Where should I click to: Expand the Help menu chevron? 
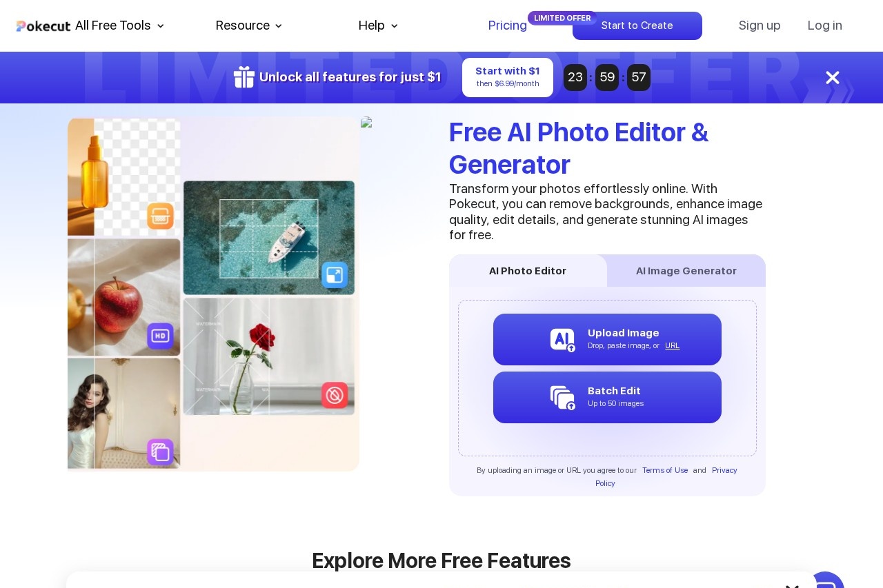click(x=394, y=26)
